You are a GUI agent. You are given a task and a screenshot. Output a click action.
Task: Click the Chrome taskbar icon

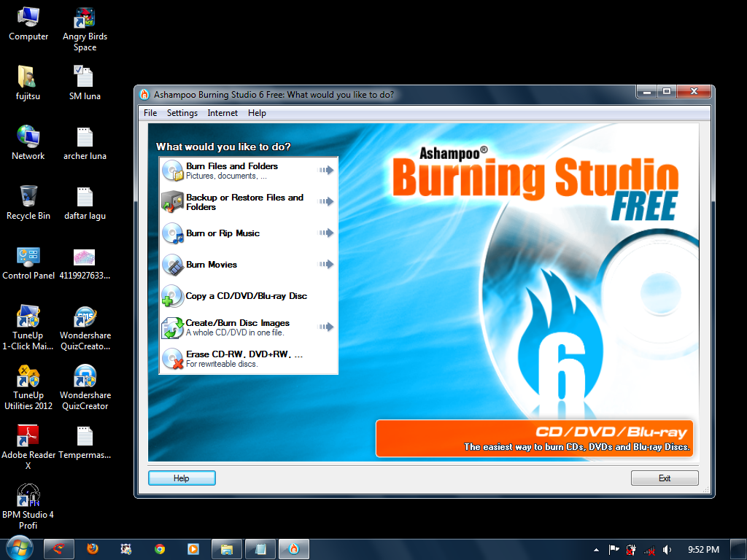[x=160, y=549]
